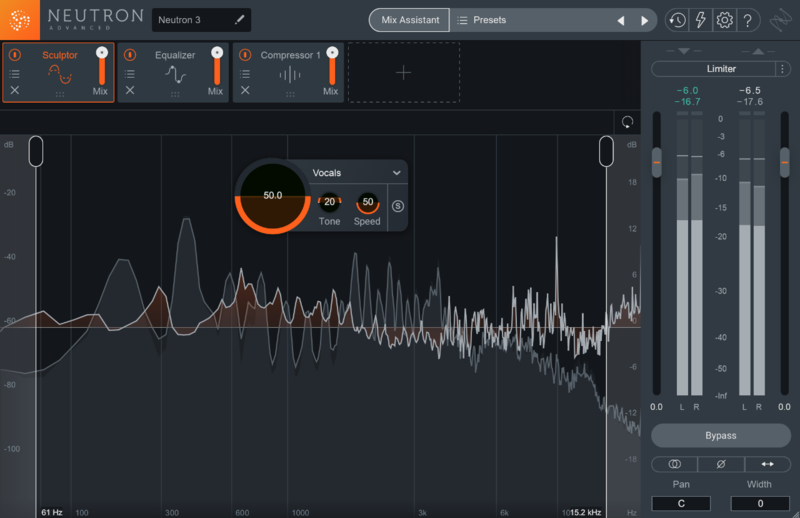Toggle Sculptor solo S button
The width and height of the screenshot is (800, 518).
[398, 206]
